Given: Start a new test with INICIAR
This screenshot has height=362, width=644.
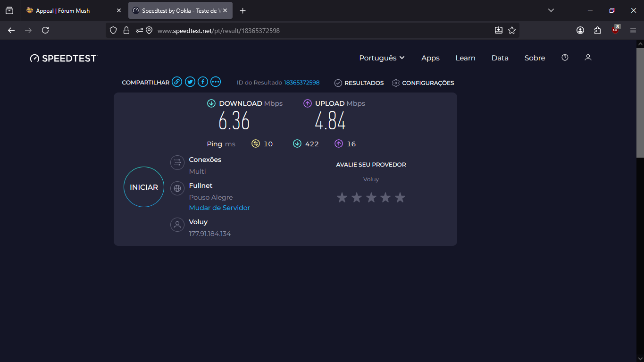Looking at the screenshot, I should [x=144, y=187].
